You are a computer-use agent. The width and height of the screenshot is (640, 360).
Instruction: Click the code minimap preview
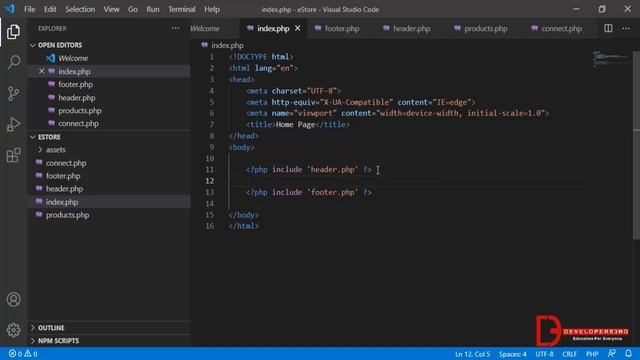tap(611, 59)
